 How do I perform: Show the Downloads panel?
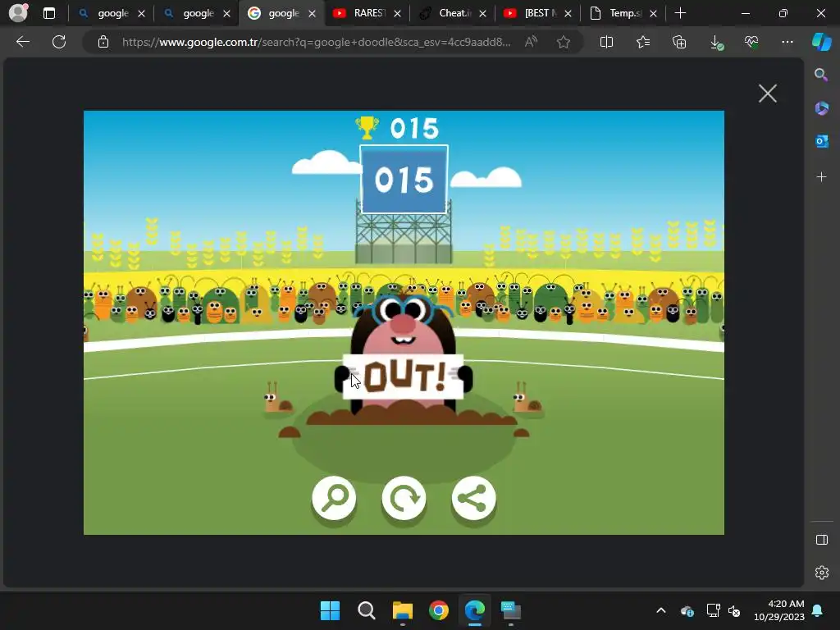pyautogui.click(x=715, y=42)
